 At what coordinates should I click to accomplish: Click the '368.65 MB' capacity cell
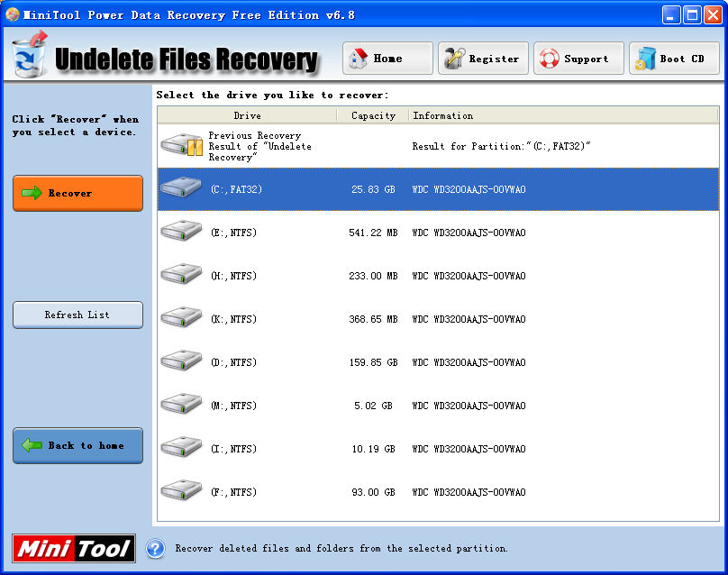(373, 319)
